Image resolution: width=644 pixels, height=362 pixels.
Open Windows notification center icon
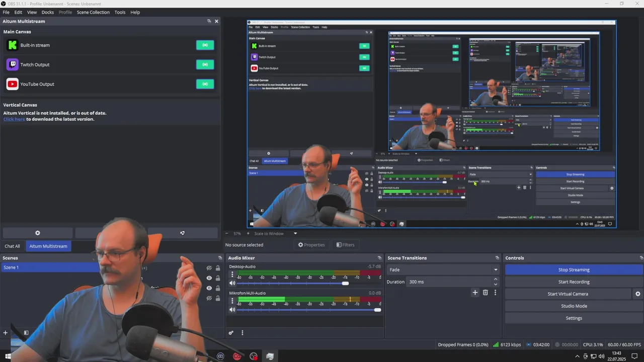tap(634, 356)
